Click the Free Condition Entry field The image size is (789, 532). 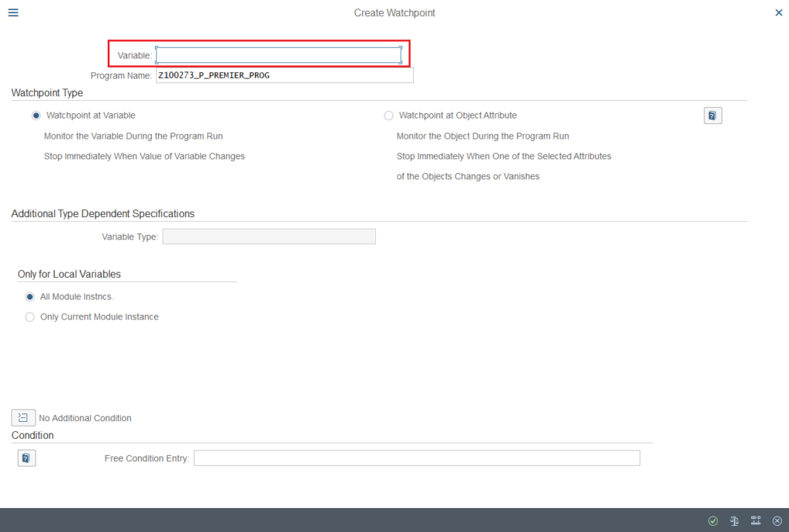click(417, 458)
